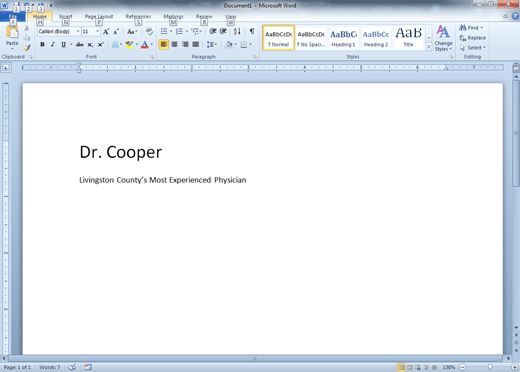Toggle underline formatting
The width and height of the screenshot is (520, 372).
(63, 44)
